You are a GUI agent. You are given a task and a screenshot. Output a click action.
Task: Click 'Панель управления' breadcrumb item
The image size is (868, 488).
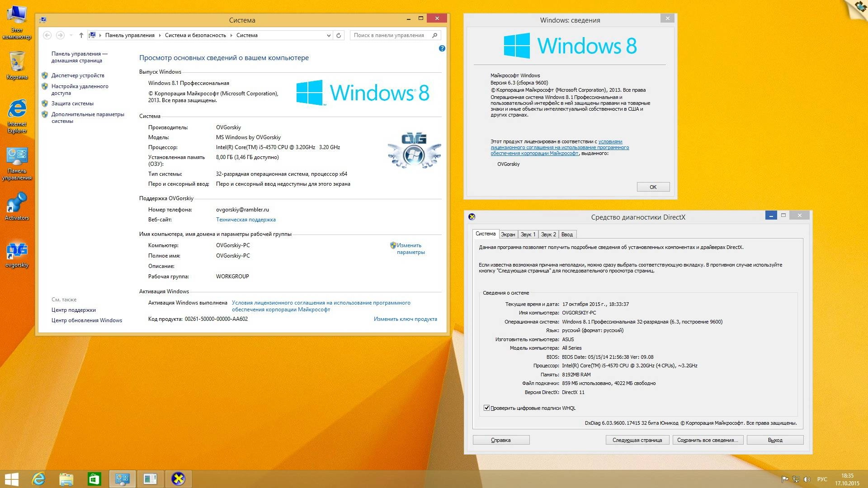pos(130,35)
